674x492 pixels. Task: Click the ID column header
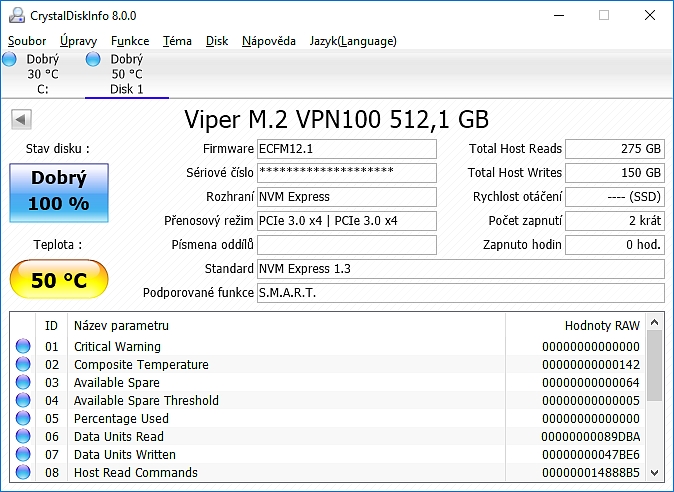pyautogui.click(x=51, y=326)
